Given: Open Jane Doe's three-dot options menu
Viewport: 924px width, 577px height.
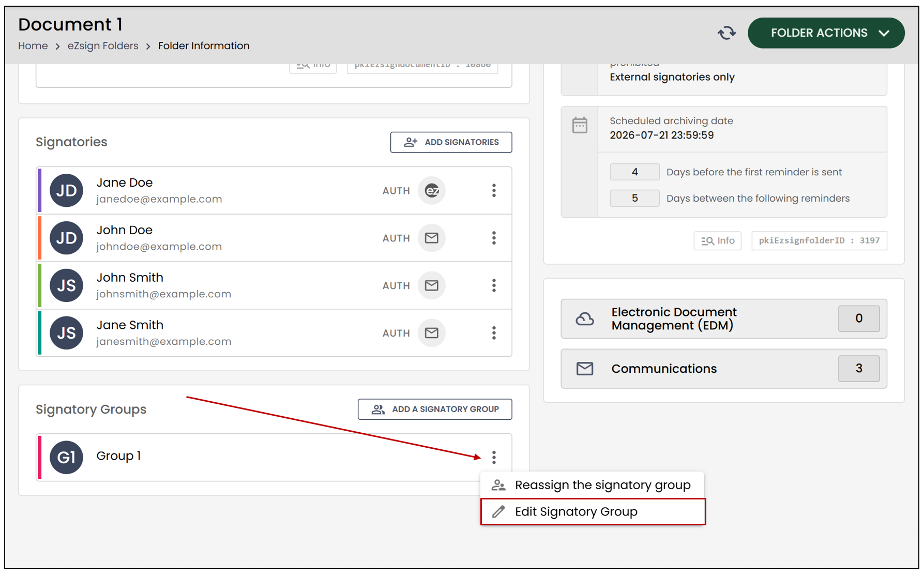Looking at the screenshot, I should coord(494,190).
